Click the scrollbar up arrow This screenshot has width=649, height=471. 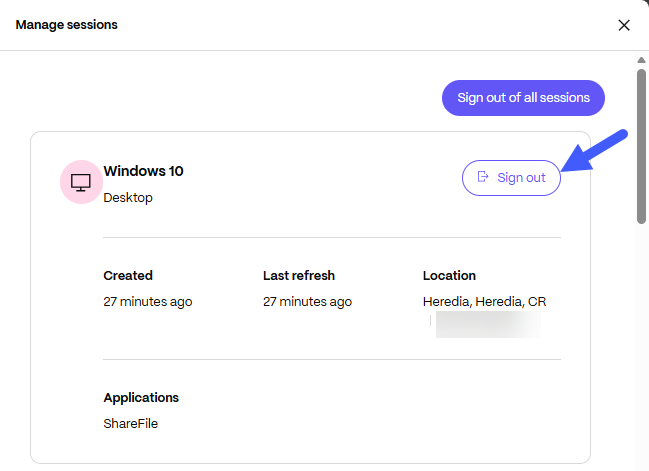pyautogui.click(x=641, y=59)
